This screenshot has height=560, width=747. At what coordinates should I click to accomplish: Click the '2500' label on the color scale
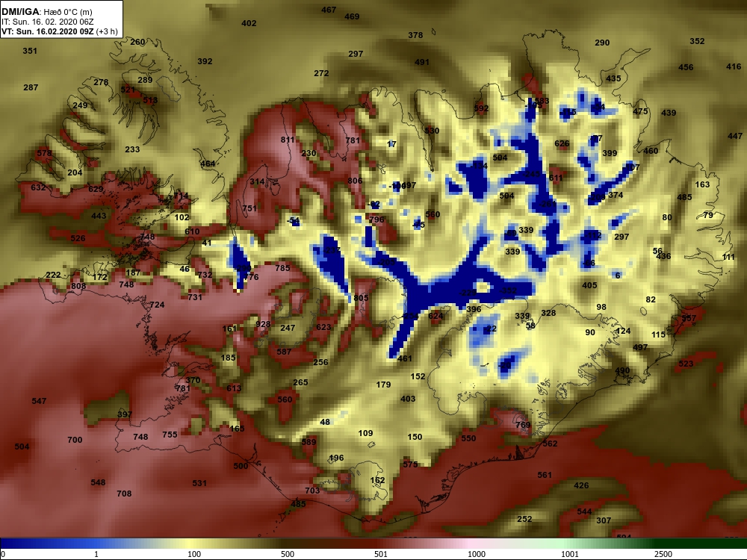663,554
